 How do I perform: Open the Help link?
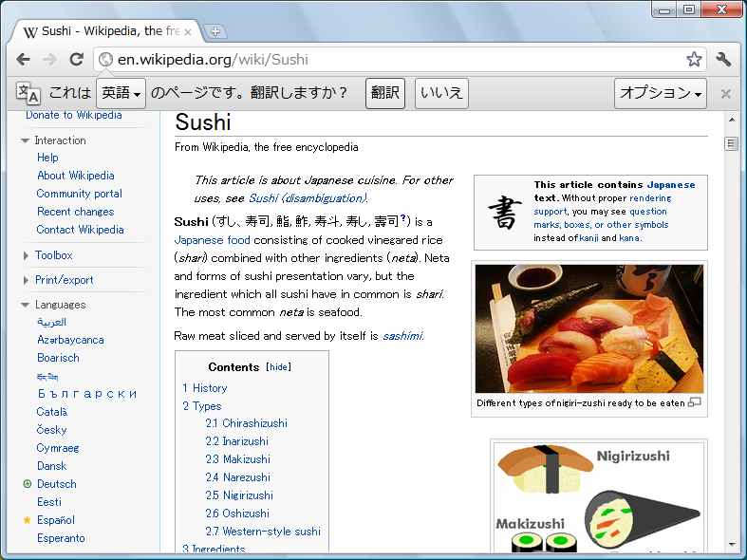pos(47,158)
